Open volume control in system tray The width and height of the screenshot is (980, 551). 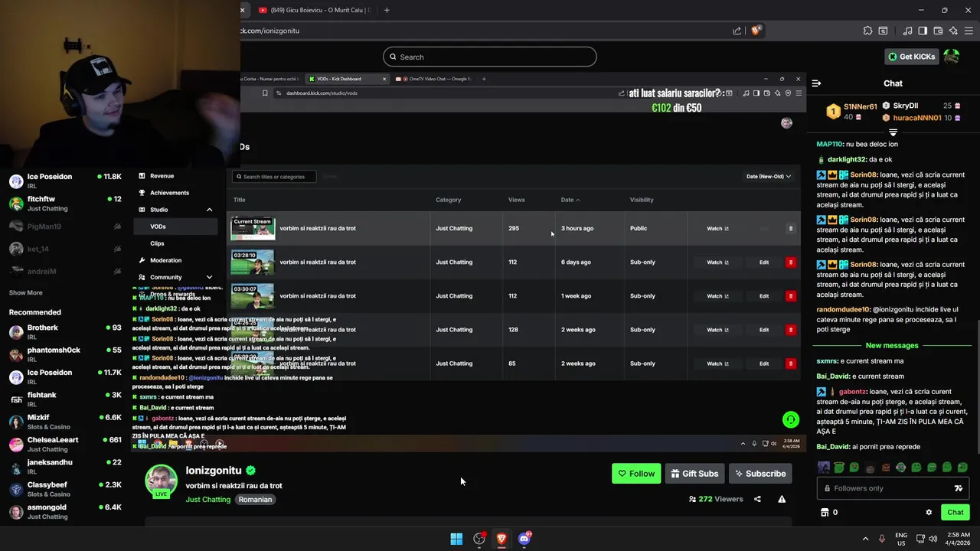point(933,539)
